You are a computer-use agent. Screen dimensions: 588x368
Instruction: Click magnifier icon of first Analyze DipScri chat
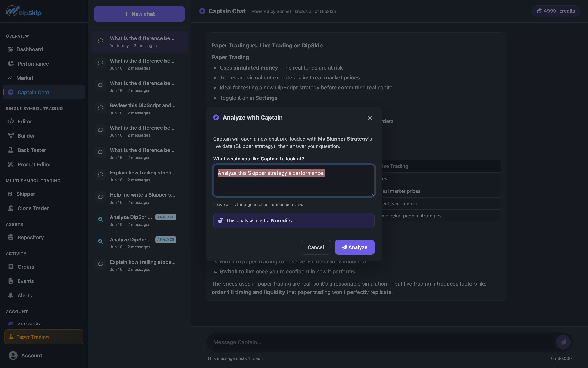tap(101, 219)
